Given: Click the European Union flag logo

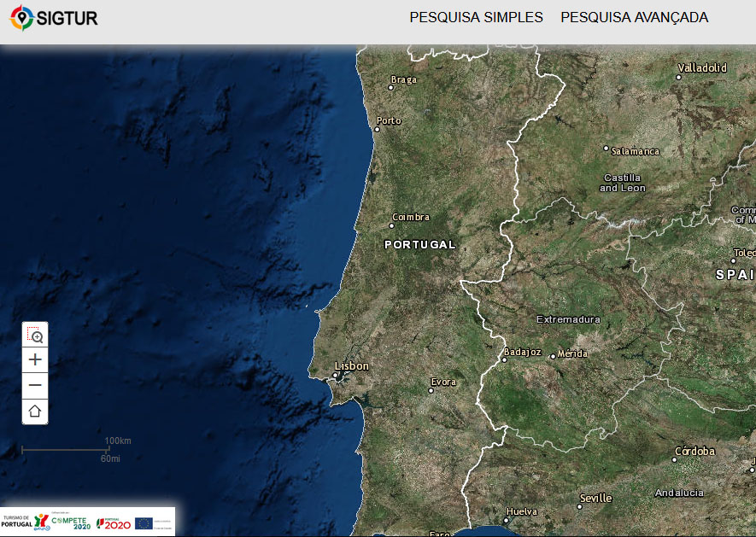Looking at the screenshot, I should 144,522.
